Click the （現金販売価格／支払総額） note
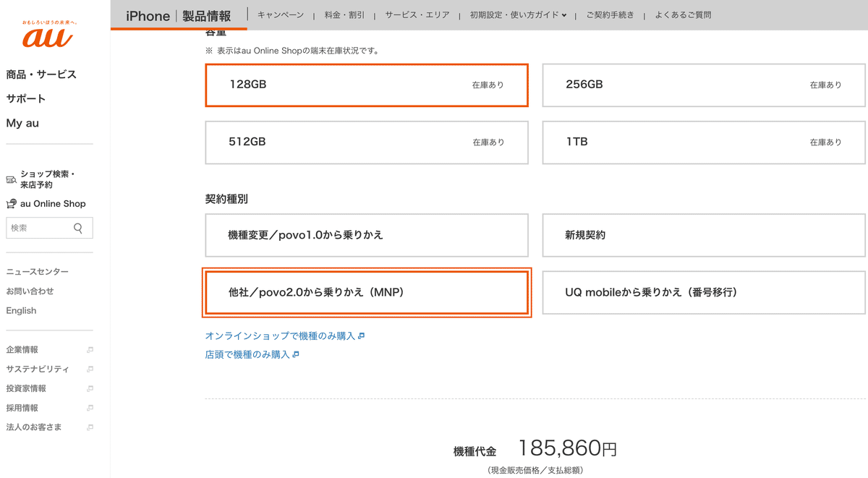 pyautogui.click(x=535, y=471)
